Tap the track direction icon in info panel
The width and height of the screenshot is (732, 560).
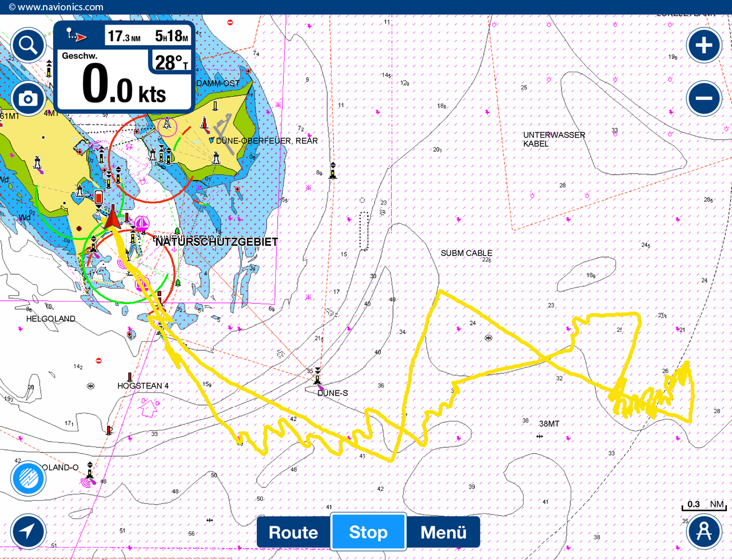77,35
